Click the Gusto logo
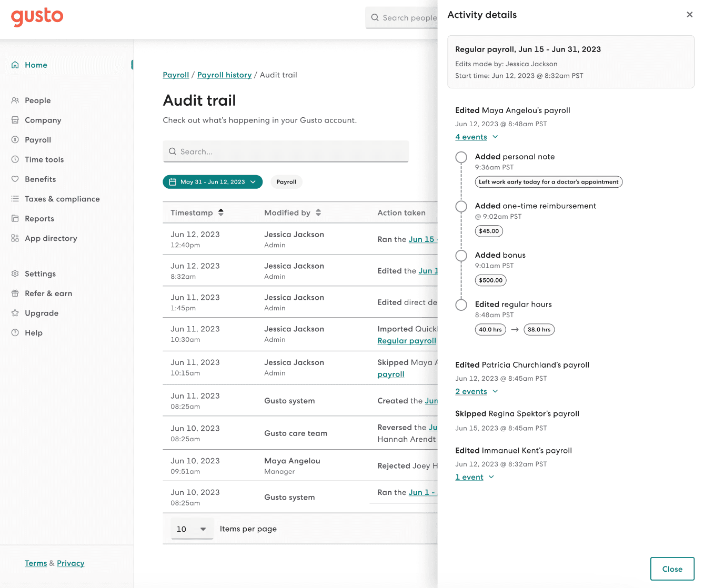This screenshot has height=588, width=704. point(37,17)
